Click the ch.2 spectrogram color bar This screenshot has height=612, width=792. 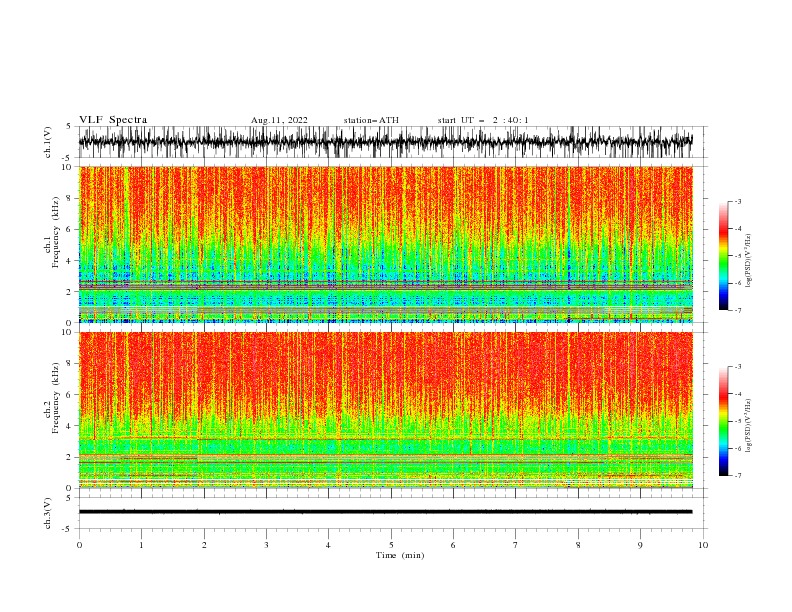tap(723, 421)
